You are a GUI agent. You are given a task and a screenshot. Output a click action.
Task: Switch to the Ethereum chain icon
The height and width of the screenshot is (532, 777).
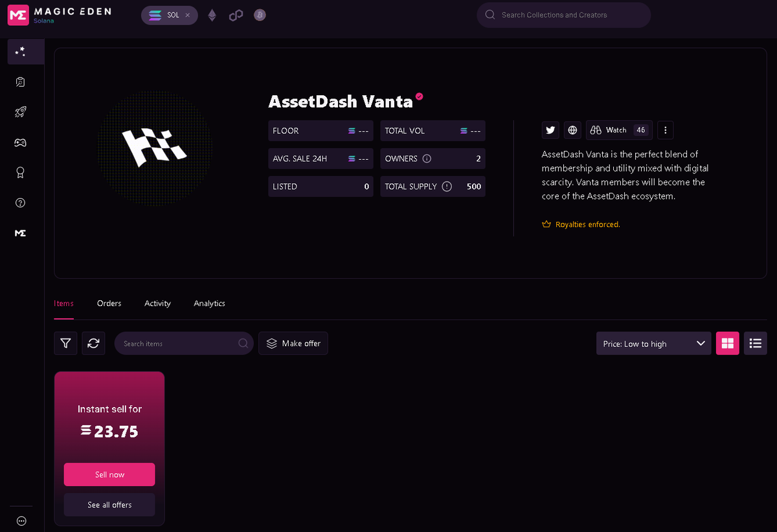point(212,15)
